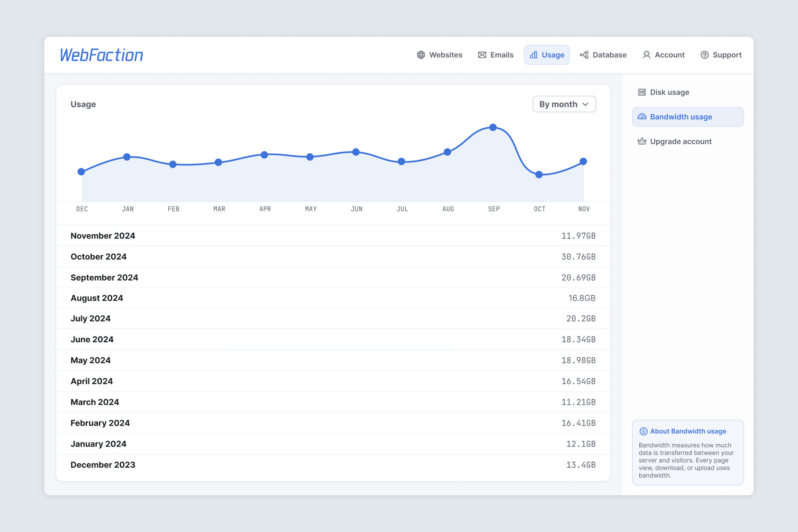
Task: Click the bar chart Usage icon
Action: [x=534, y=55]
